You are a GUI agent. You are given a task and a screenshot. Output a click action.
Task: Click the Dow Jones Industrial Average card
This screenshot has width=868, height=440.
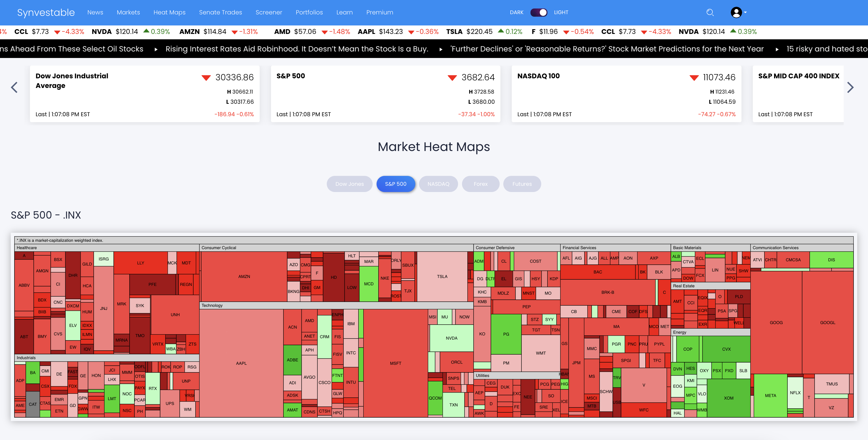145,94
